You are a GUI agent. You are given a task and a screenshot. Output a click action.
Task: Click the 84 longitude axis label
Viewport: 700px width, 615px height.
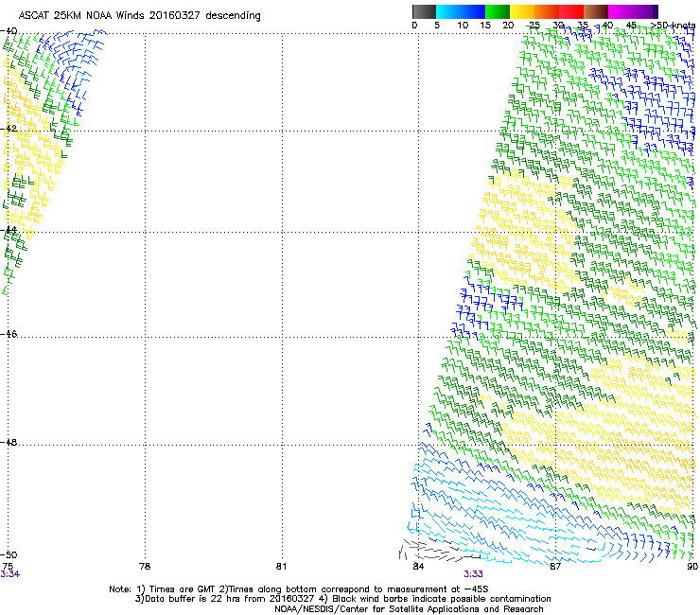click(418, 566)
